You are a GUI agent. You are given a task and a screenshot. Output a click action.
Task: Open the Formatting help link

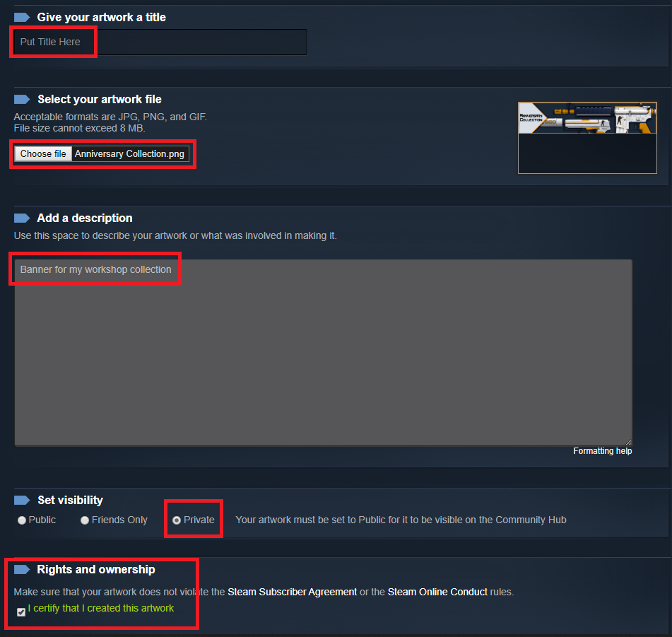(x=602, y=451)
